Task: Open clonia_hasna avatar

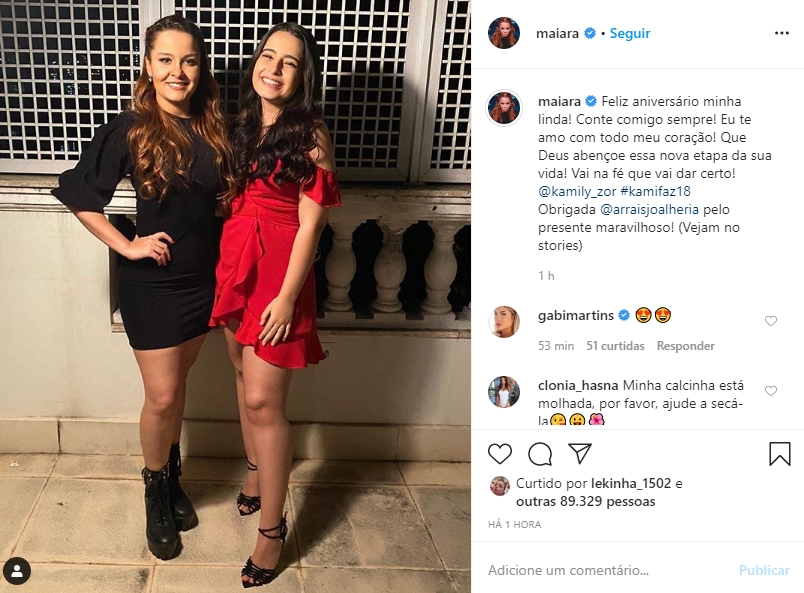Action: tap(504, 392)
